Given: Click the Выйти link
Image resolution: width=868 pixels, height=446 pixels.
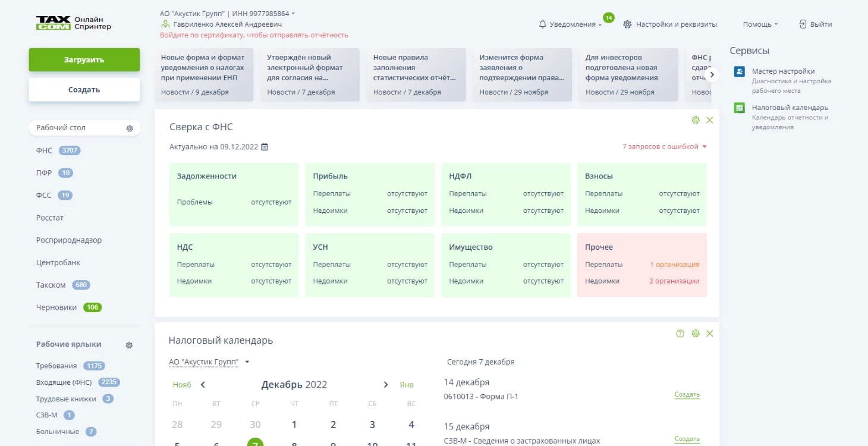Looking at the screenshot, I should [x=821, y=24].
